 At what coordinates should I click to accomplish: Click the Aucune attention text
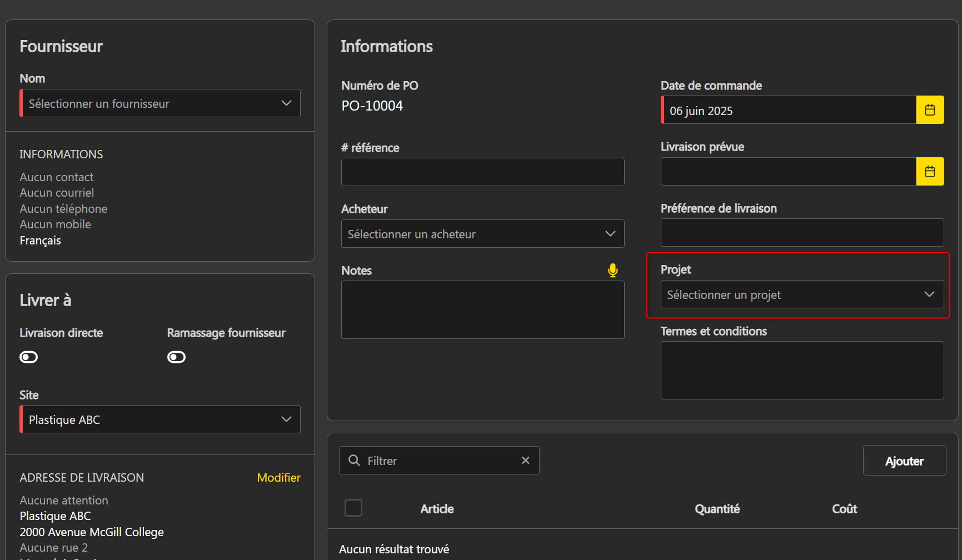[64, 501]
